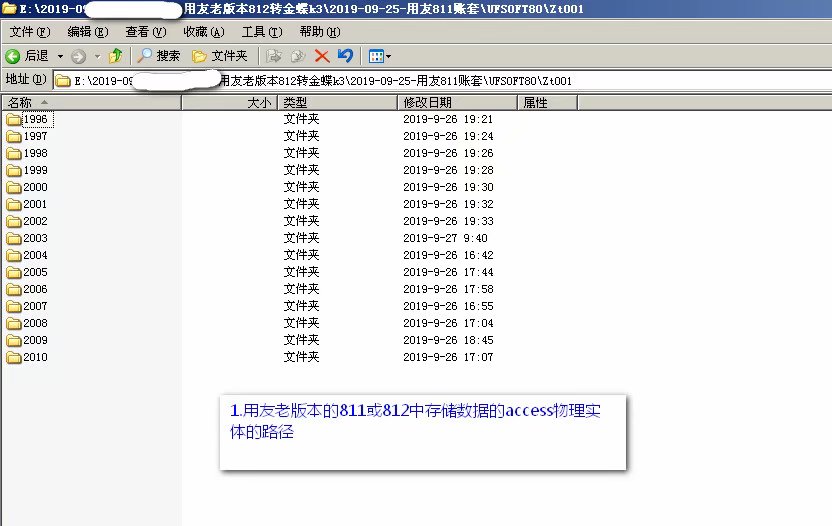The width and height of the screenshot is (832, 526).
Task: Open the Views dropdown button
Action: [x=379, y=56]
